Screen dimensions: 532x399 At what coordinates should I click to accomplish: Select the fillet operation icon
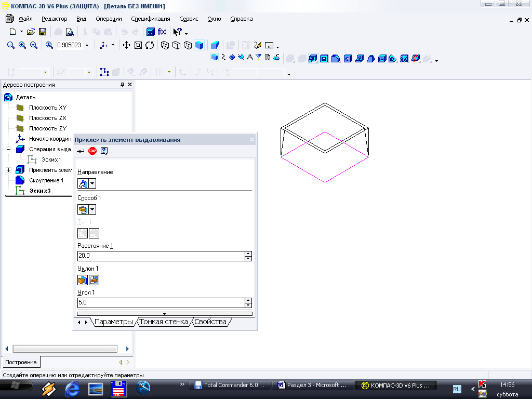point(336,59)
